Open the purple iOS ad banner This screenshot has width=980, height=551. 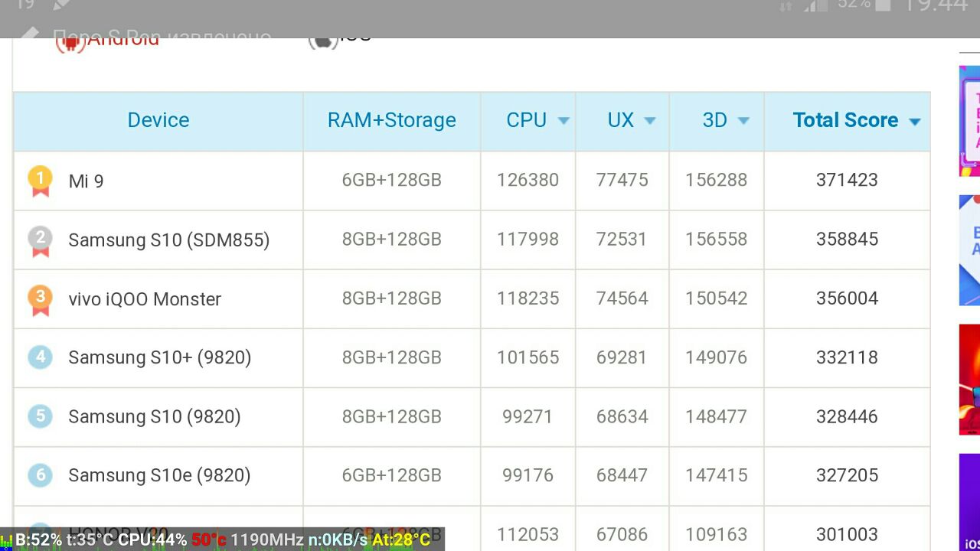[x=969, y=502]
